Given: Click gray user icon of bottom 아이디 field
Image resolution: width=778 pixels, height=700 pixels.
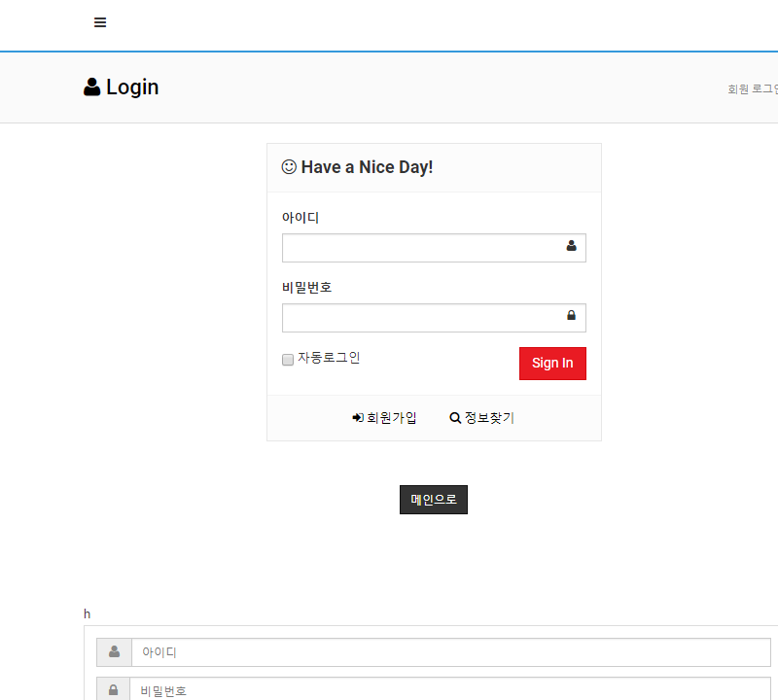Looking at the screenshot, I should click(x=114, y=651).
